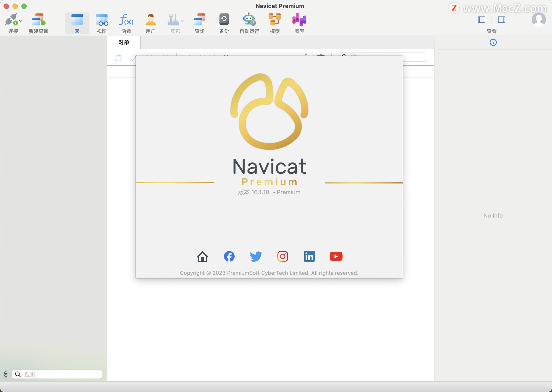
Task: Expand the 其它 dropdown chevron
Action: [182, 21]
